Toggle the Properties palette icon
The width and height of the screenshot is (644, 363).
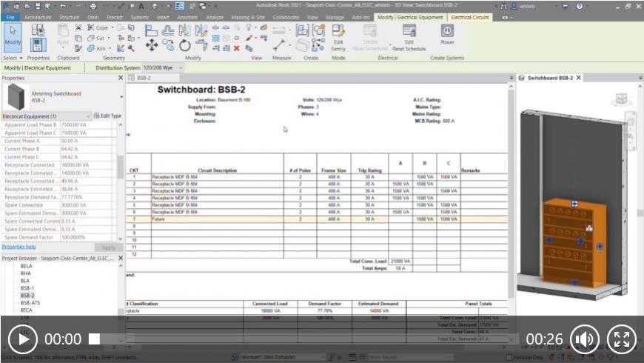coord(38,44)
